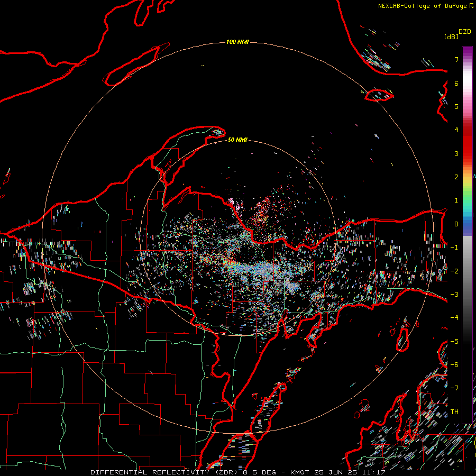
Task: Click the 4 tick label on color scale
Action: pyautogui.click(x=456, y=130)
